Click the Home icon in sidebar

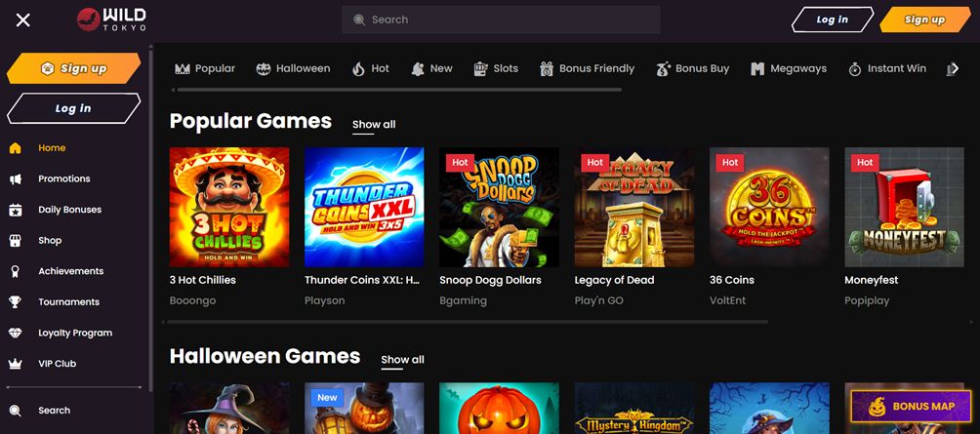click(15, 148)
